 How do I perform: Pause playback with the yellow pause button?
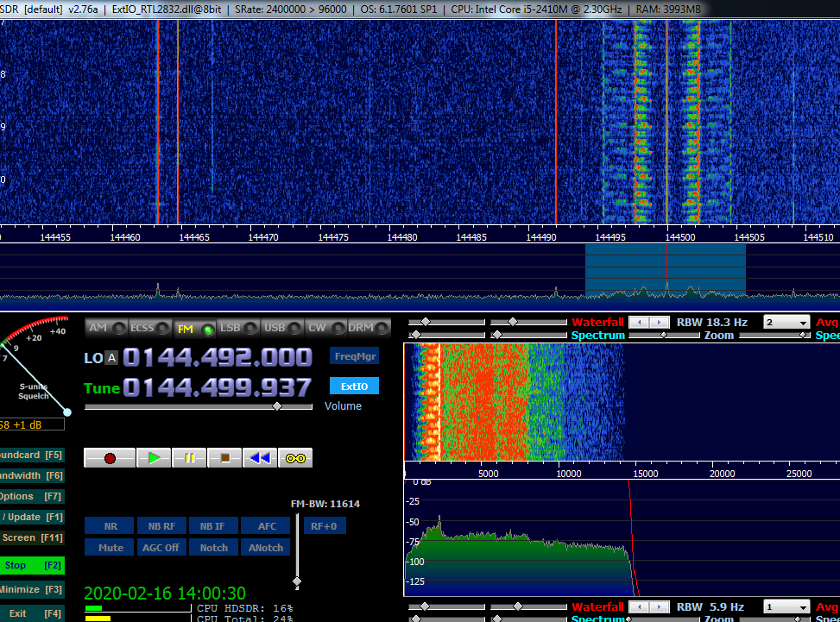click(189, 458)
